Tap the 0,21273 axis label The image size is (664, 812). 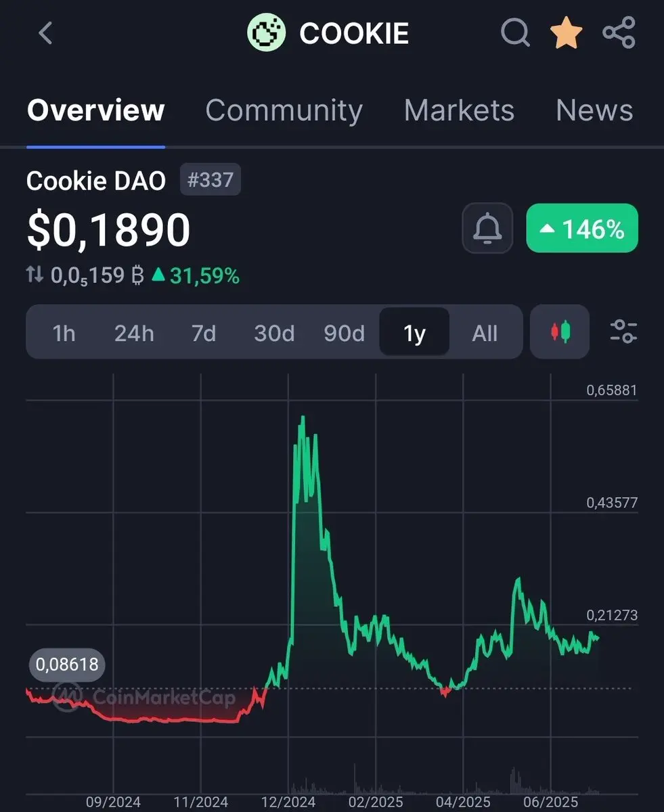pyautogui.click(x=612, y=615)
